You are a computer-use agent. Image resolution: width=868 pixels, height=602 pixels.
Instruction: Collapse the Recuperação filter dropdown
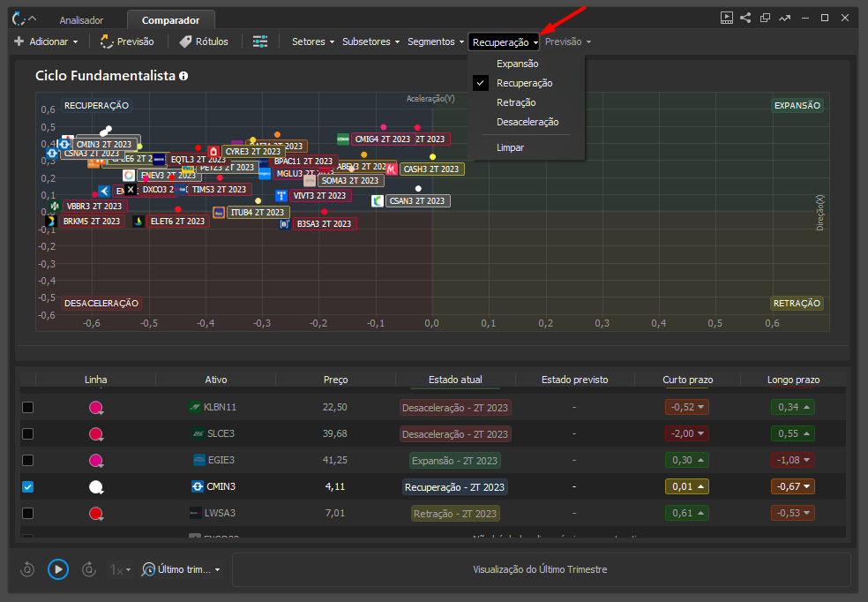point(505,42)
